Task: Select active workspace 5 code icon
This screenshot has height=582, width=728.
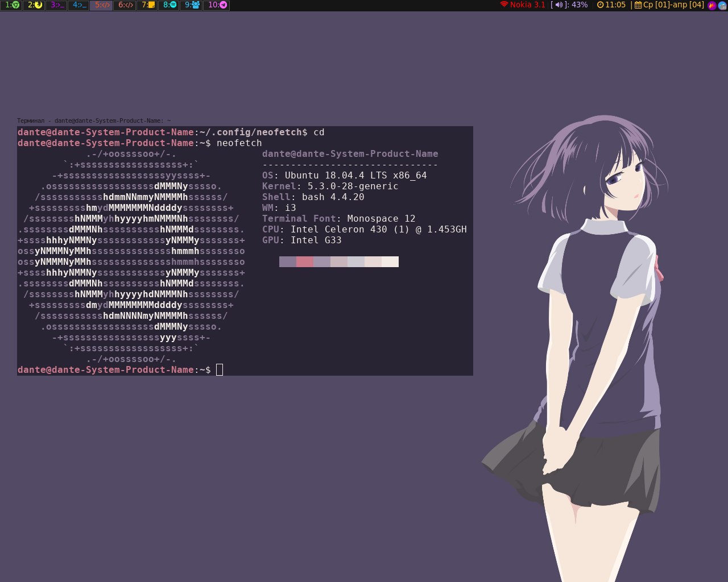Action: [101, 5]
